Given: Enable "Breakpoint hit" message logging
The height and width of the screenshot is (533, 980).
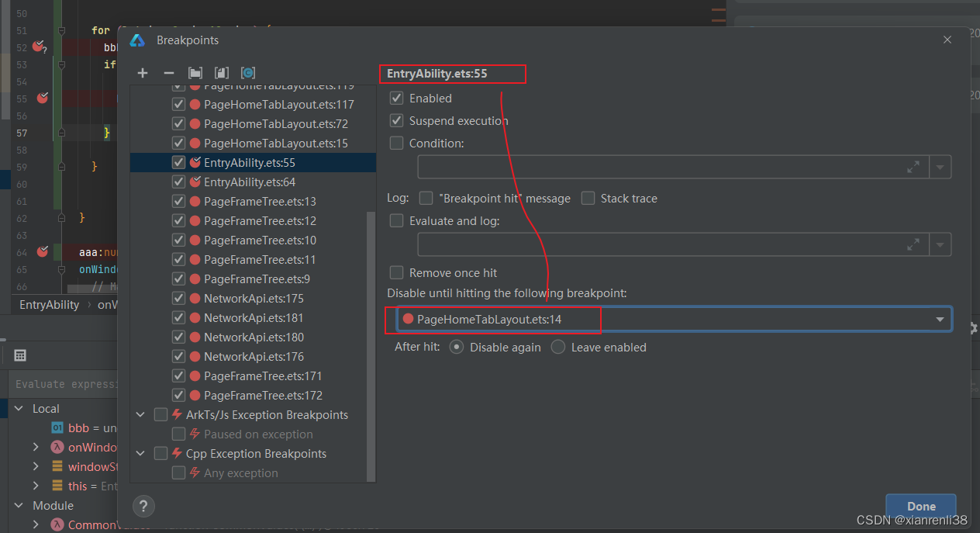Looking at the screenshot, I should click(x=426, y=199).
